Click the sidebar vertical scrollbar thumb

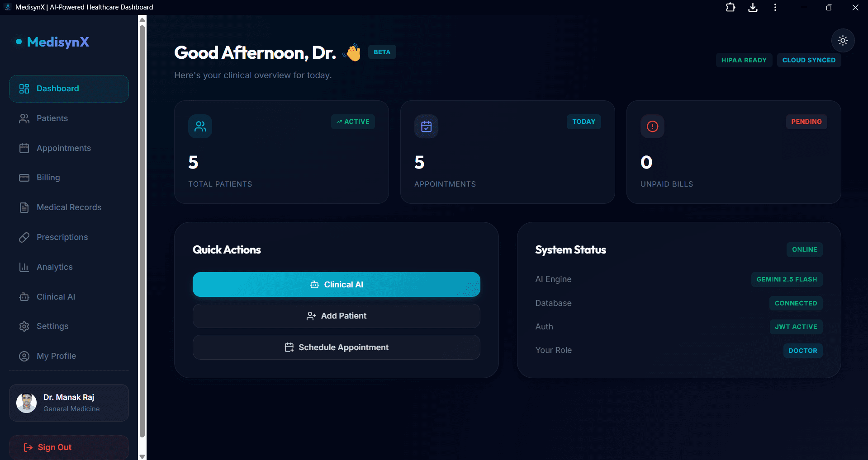tap(142, 230)
